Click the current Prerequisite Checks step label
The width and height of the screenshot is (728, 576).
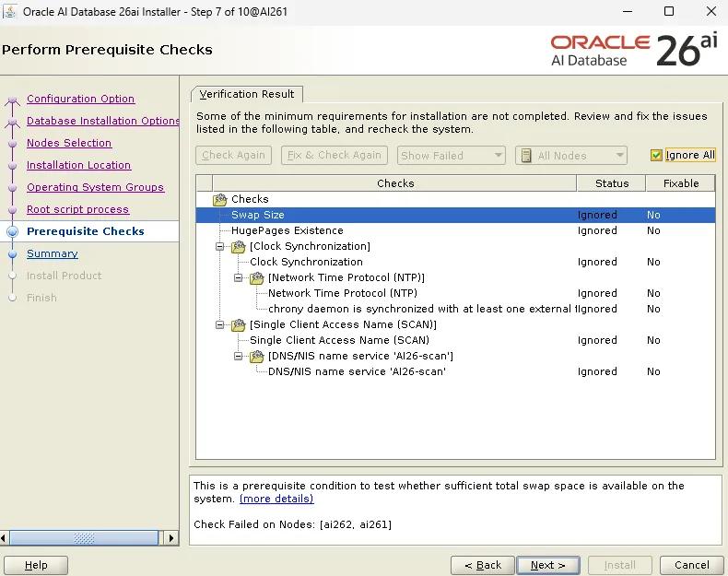point(86,231)
